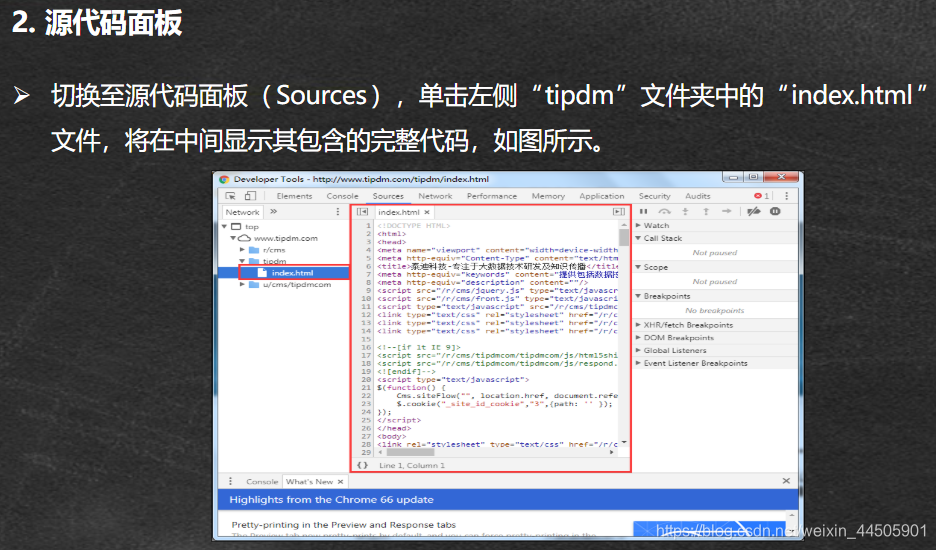Select the What's New drawer tab
This screenshot has width=936, height=550.
click(x=309, y=481)
